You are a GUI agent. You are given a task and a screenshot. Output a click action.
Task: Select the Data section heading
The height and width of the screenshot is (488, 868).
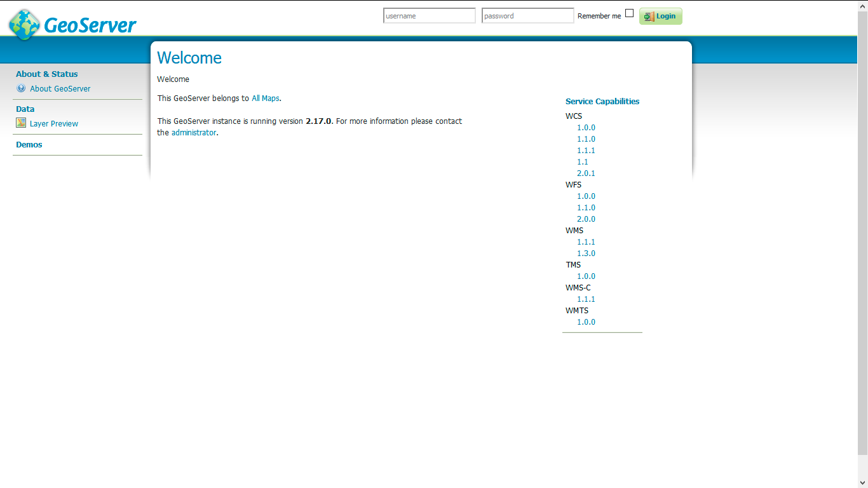click(x=25, y=109)
